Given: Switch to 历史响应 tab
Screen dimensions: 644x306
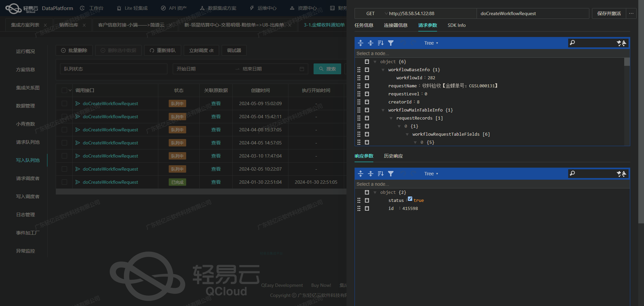Looking at the screenshot, I should click(x=393, y=156).
